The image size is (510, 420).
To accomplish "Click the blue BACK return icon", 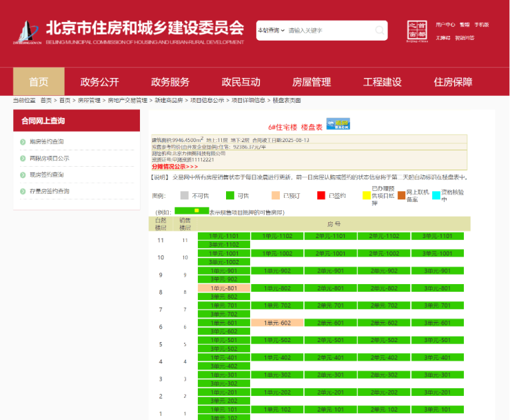I will click(x=338, y=124).
